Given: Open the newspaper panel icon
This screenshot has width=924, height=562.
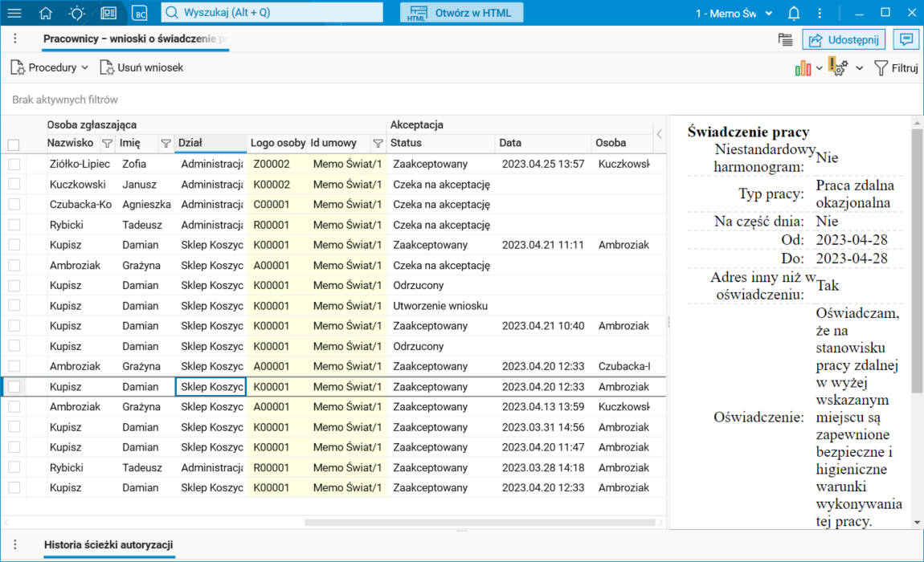Looking at the screenshot, I should (108, 12).
